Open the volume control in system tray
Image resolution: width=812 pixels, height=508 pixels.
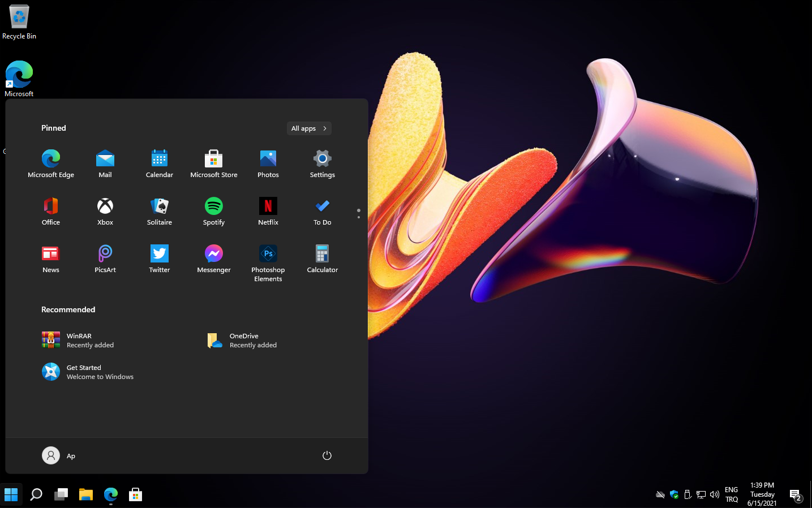(x=715, y=494)
